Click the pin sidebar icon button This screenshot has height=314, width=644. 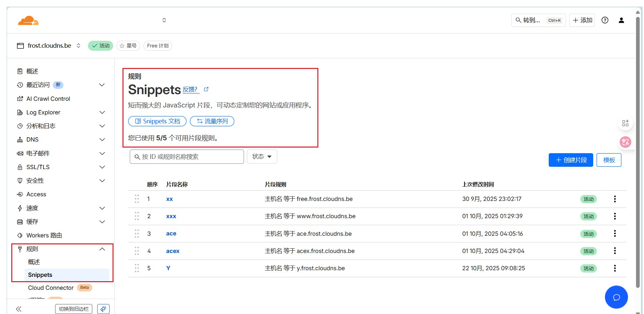[x=103, y=309]
